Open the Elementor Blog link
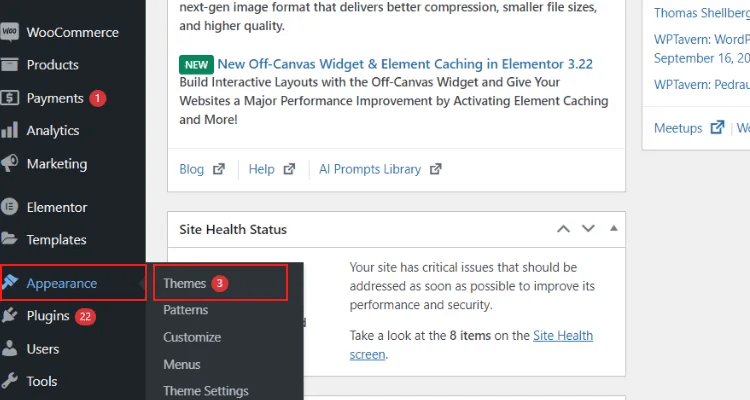Screen dimensions: 750x400 (x=191, y=169)
